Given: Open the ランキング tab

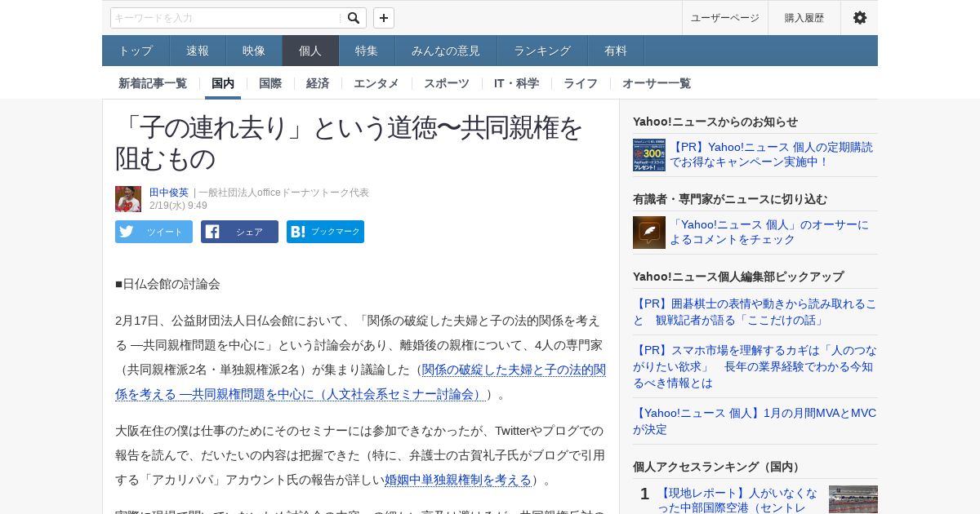Looking at the screenshot, I should click(x=542, y=51).
